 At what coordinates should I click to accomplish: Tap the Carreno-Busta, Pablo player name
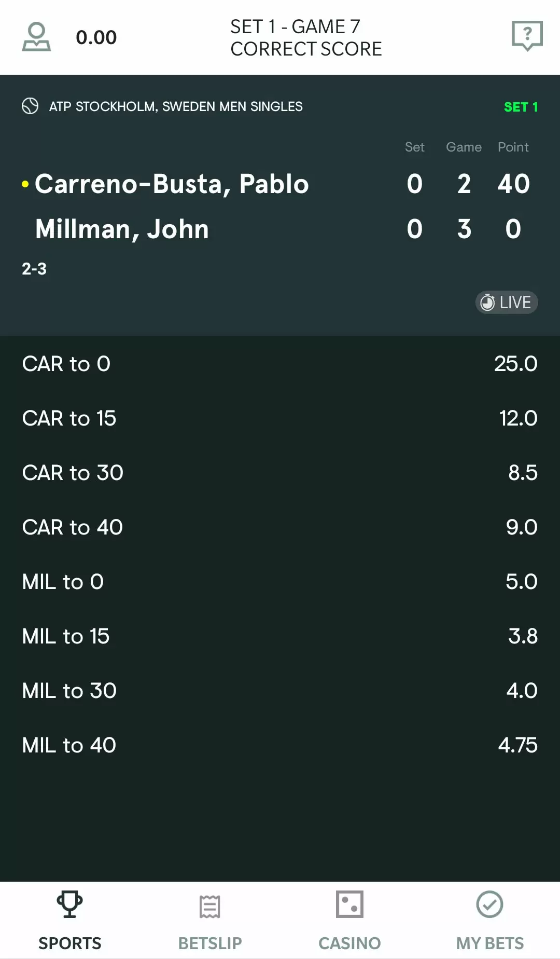172,184
